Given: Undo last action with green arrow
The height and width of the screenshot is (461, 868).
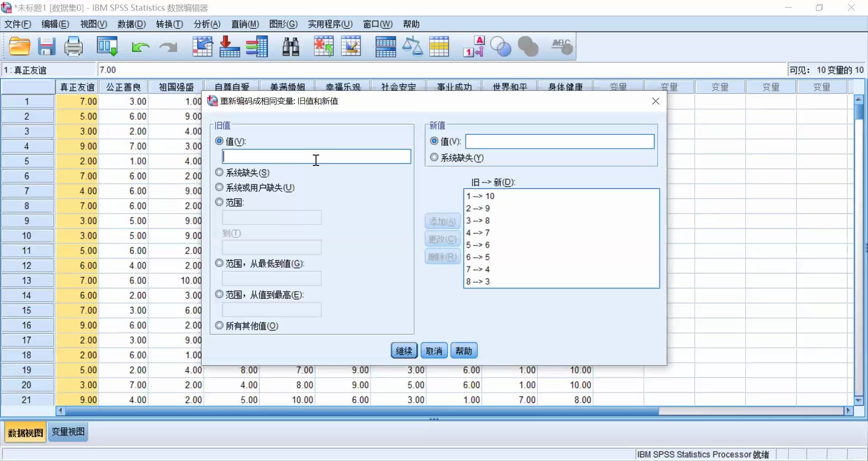Looking at the screenshot, I should tap(141, 47).
